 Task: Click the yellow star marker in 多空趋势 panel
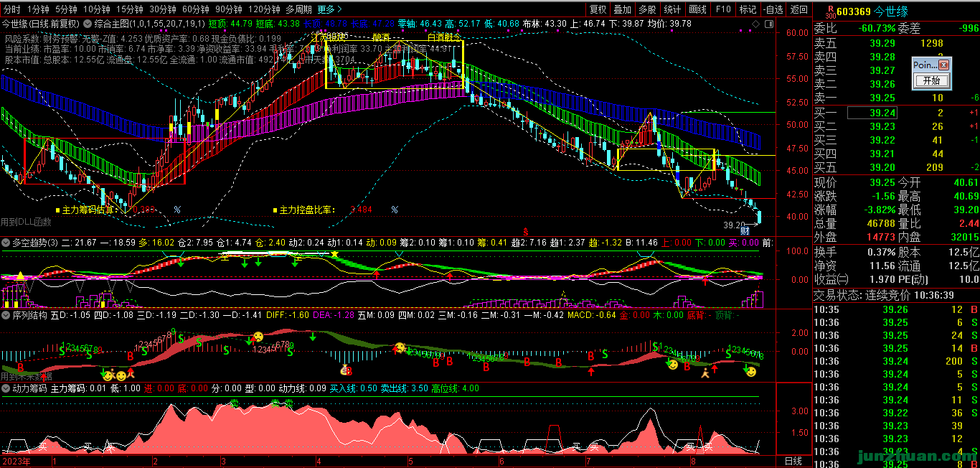point(334,255)
